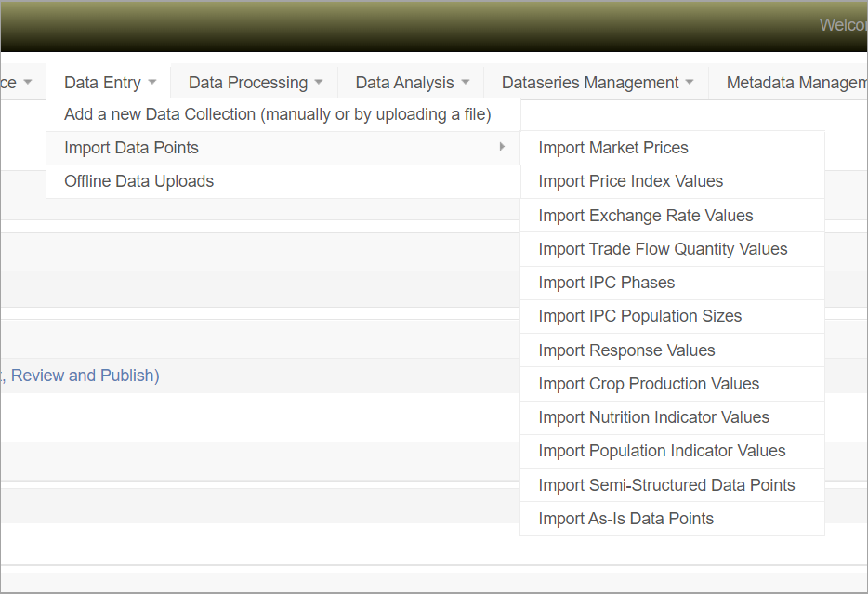Open Dataseries Management menu
Viewport: 868px width, 594px height.
(597, 83)
